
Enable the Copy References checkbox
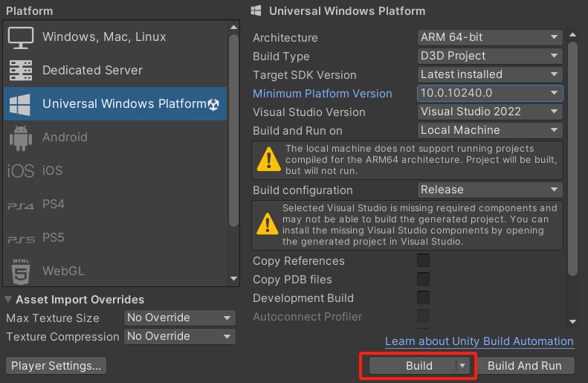pos(423,261)
